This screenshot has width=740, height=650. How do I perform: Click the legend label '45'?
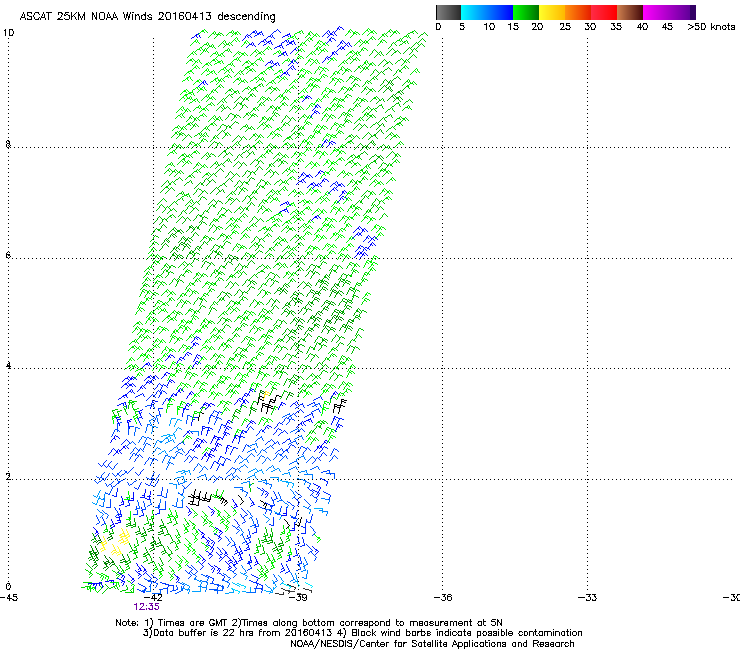click(667, 26)
